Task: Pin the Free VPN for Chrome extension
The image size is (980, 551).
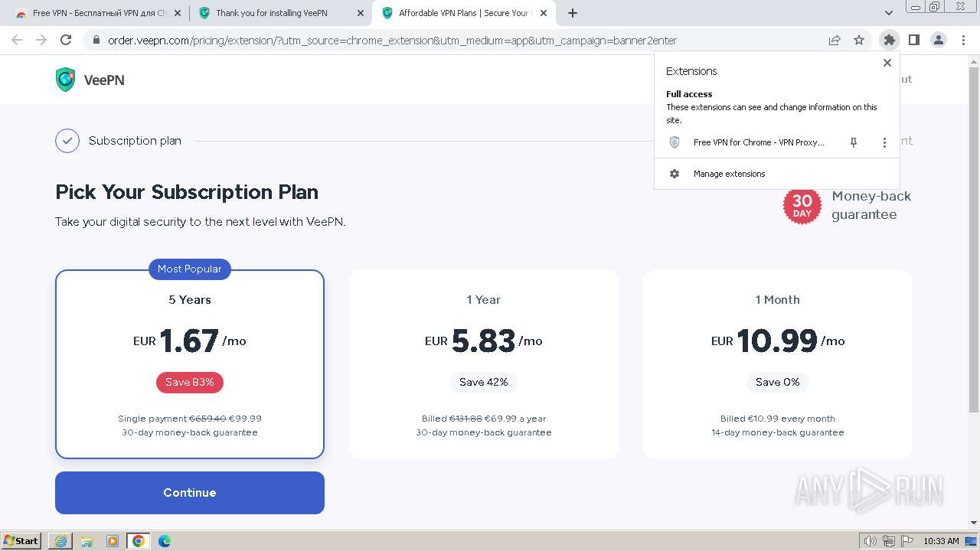Action: 854,142
